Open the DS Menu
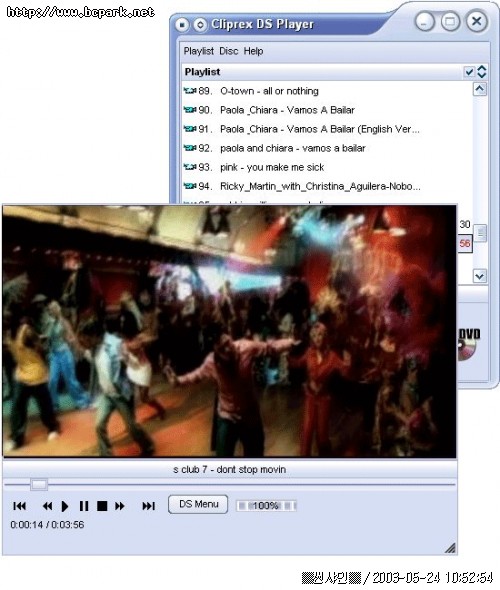500x590 pixels. pos(198,504)
